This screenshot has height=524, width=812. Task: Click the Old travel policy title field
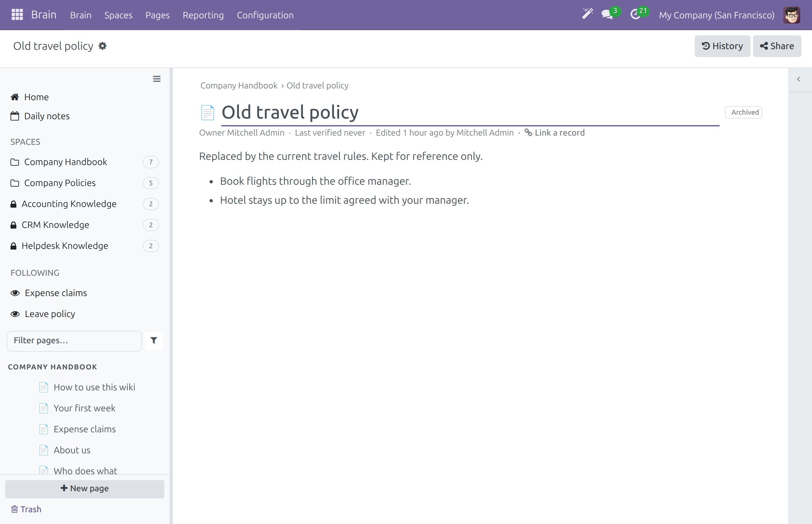click(470, 112)
